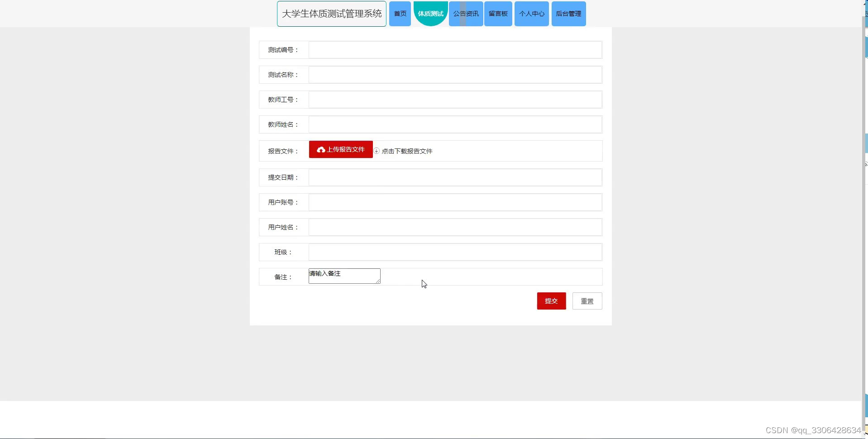Click the 备注 textarea resize handle

378,281
